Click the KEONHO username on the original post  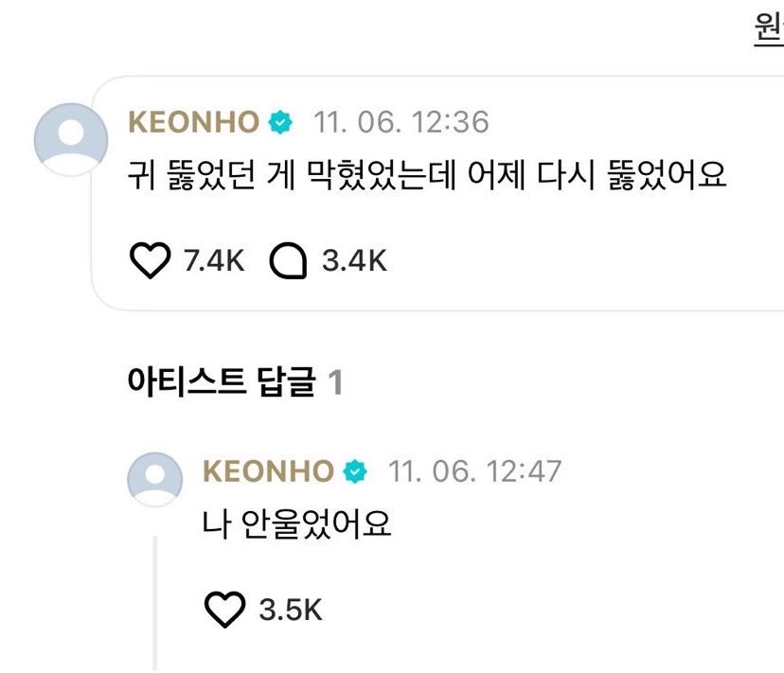coord(193,122)
